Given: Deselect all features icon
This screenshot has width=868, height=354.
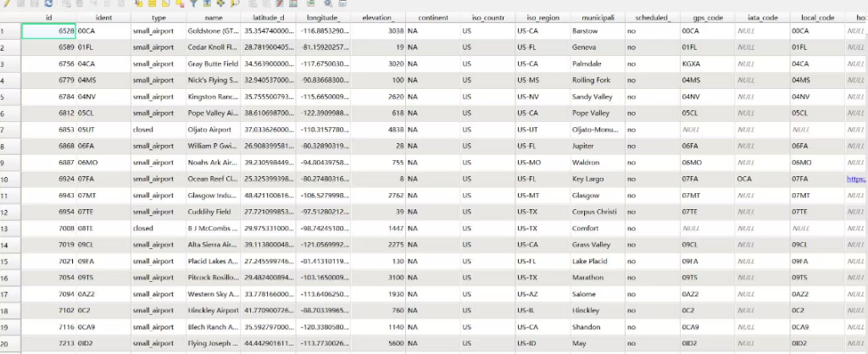Looking at the screenshot, I should pos(180,3).
